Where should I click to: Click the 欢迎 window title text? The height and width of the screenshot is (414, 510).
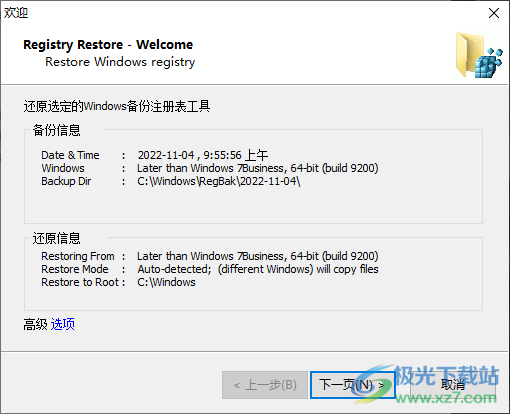[x=16, y=13]
